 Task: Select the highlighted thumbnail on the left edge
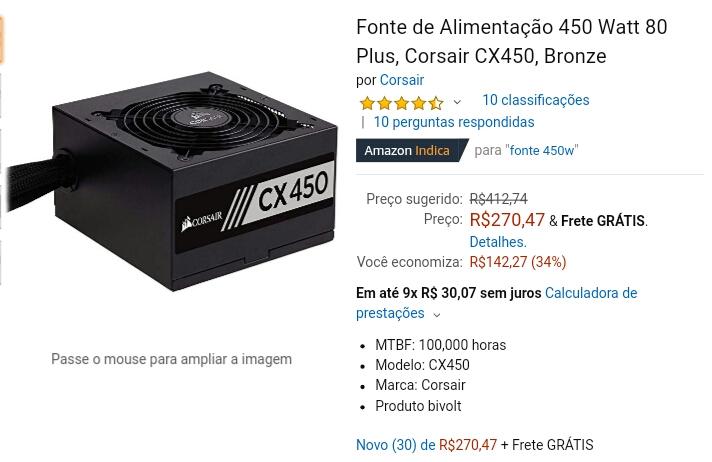coord(2,40)
